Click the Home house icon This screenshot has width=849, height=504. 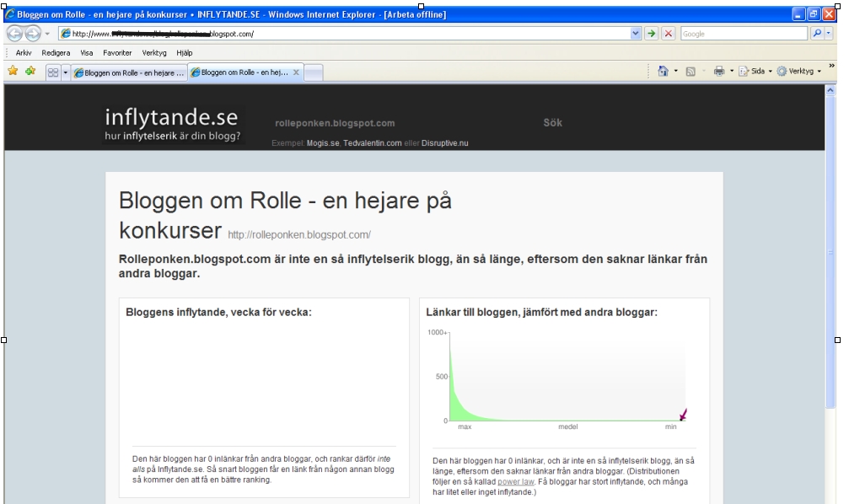(x=663, y=71)
